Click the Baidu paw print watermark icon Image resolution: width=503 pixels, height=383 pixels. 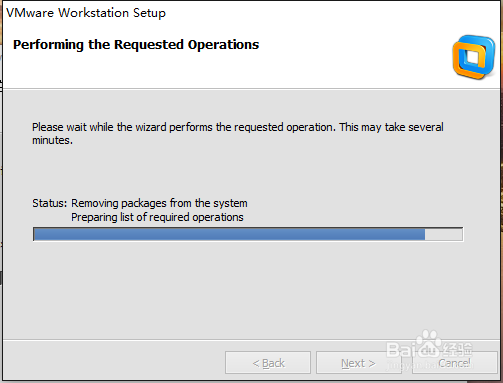click(x=429, y=343)
